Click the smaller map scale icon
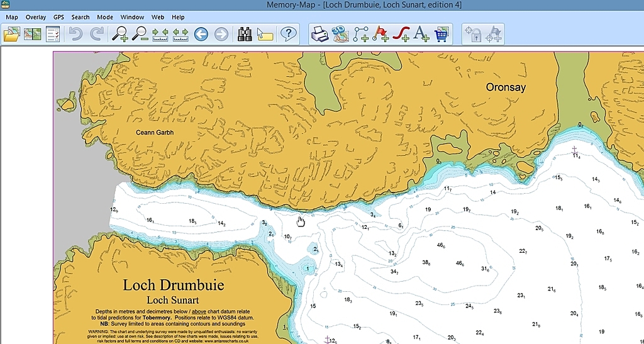Screen dimensions: 644x344 pos(160,34)
